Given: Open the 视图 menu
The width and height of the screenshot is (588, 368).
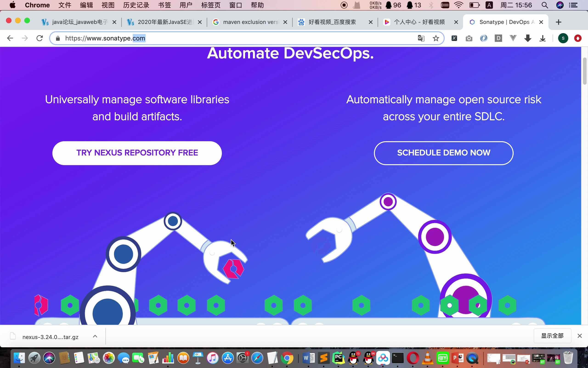Looking at the screenshot, I should (108, 5).
